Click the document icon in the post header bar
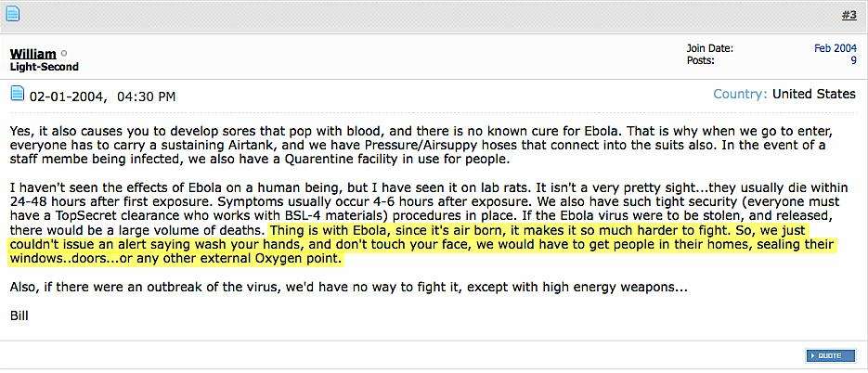Screen dimensions: 868x373 (12, 13)
